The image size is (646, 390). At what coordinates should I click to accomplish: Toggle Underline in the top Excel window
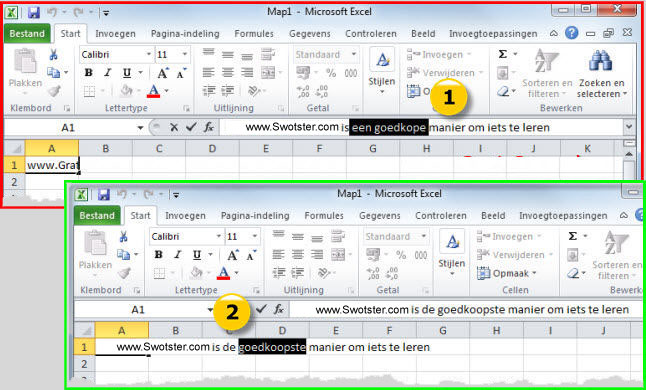127,73
